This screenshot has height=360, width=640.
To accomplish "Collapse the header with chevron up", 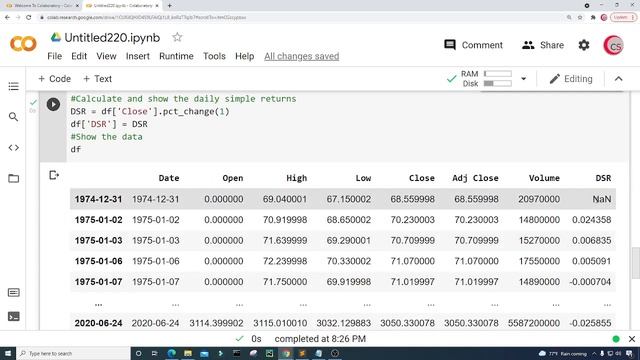I will point(618,79).
